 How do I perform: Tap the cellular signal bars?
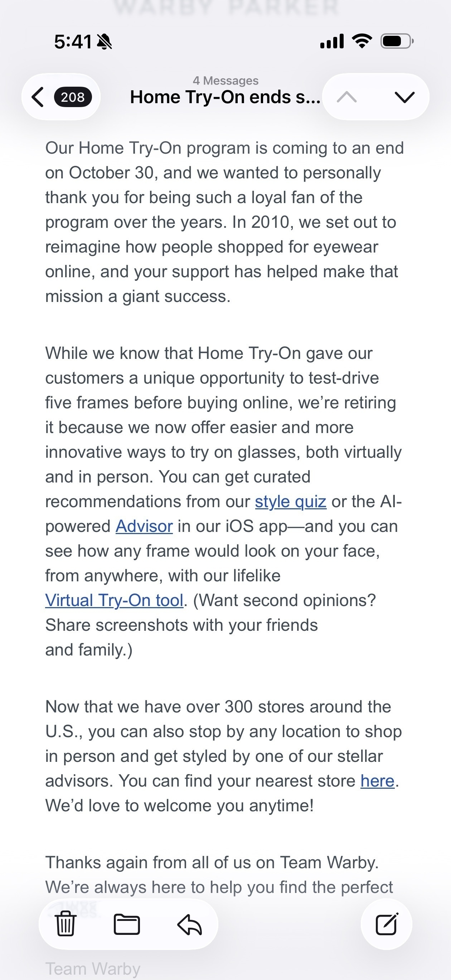tap(332, 41)
